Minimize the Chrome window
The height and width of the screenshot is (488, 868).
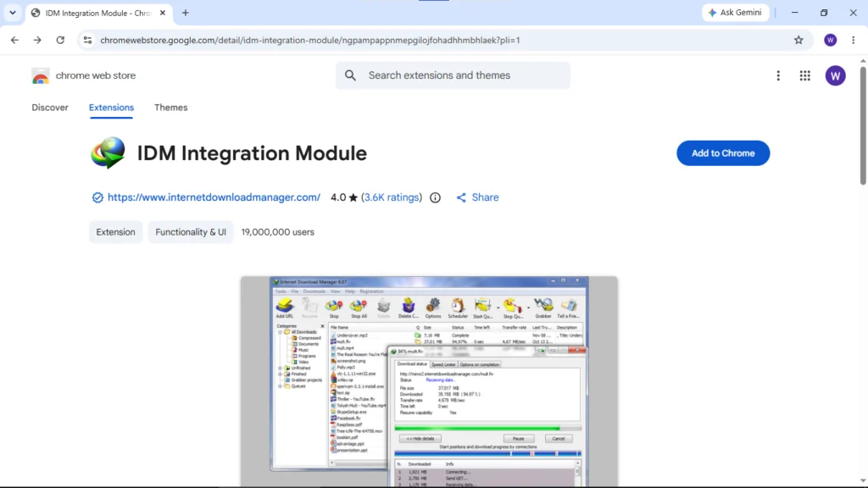pos(794,13)
